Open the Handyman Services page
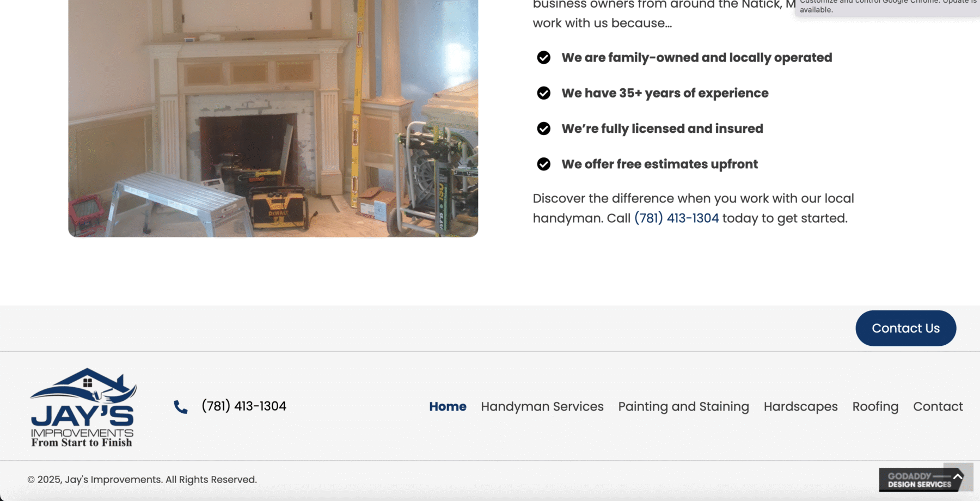The height and width of the screenshot is (501, 980). (542, 407)
